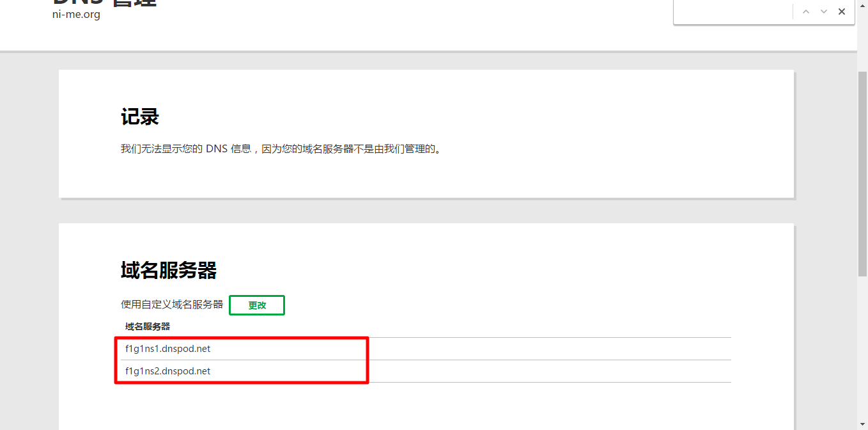Click the previous match up chevron in find bar
The width and height of the screenshot is (868, 430).
pos(806,12)
